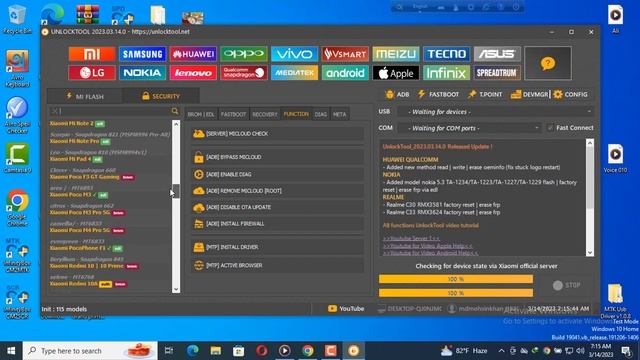This screenshot has height=360, width=640.
Task: Open the DIAG tab
Action: click(x=321, y=114)
